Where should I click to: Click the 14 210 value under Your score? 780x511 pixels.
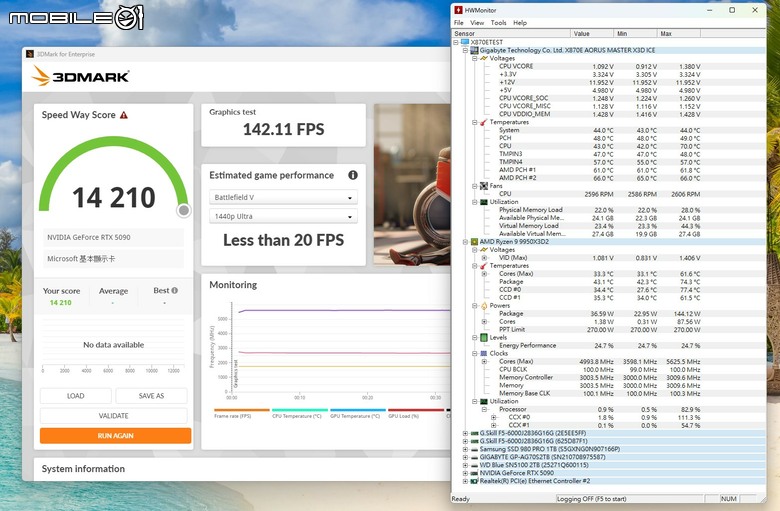tap(61, 303)
